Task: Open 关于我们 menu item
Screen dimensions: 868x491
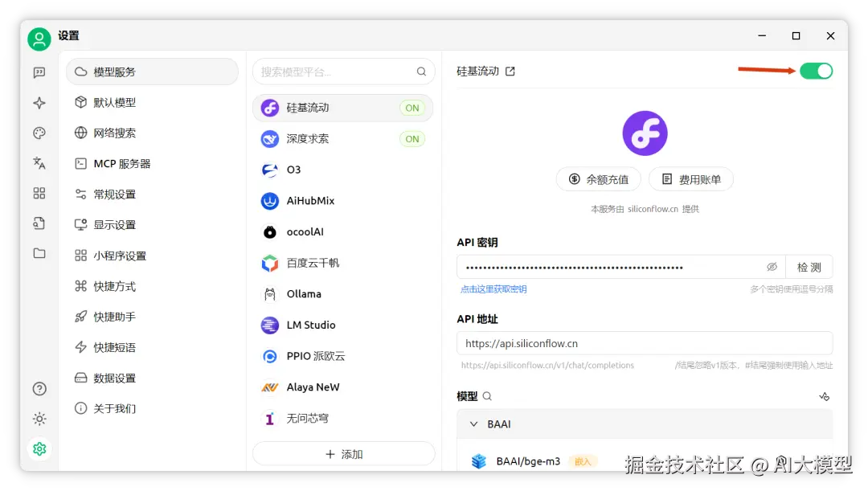Action: [152, 408]
